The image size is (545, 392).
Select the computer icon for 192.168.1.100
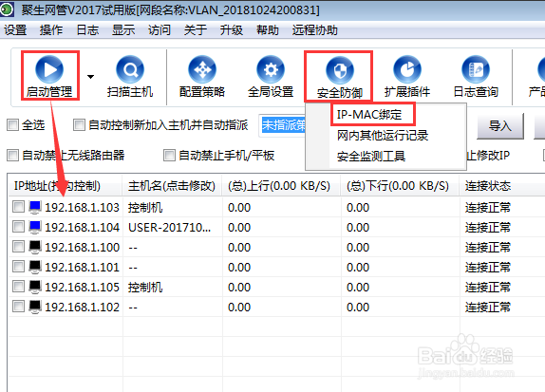(x=35, y=247)
